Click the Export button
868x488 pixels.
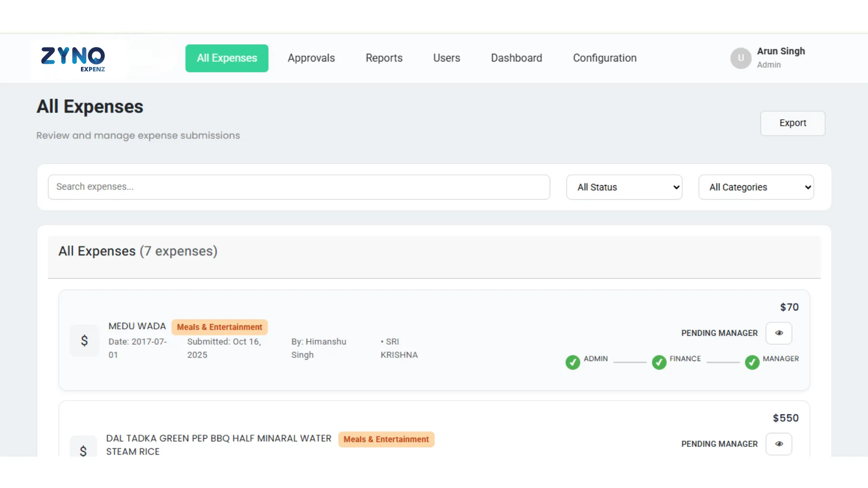point(793,123)
